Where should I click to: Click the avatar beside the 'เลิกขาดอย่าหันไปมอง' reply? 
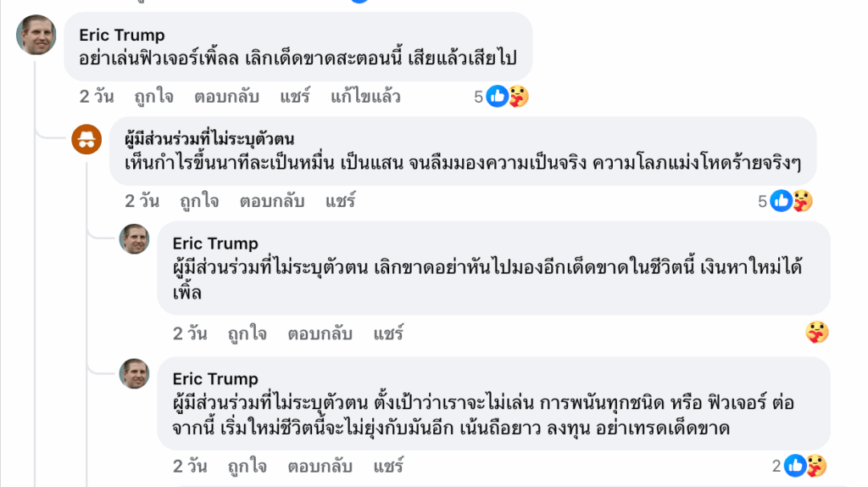click(x=135, y=239)
